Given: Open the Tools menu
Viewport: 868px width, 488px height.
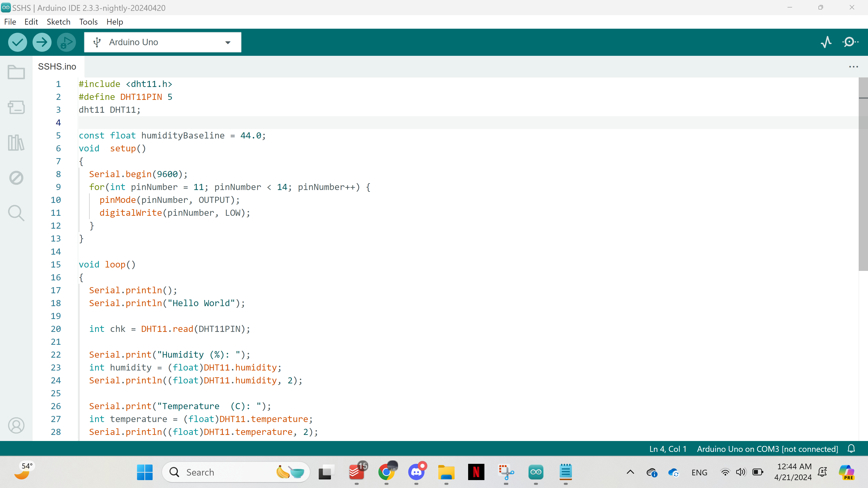Looking at the screenshot, I should (x=88, y=22).
